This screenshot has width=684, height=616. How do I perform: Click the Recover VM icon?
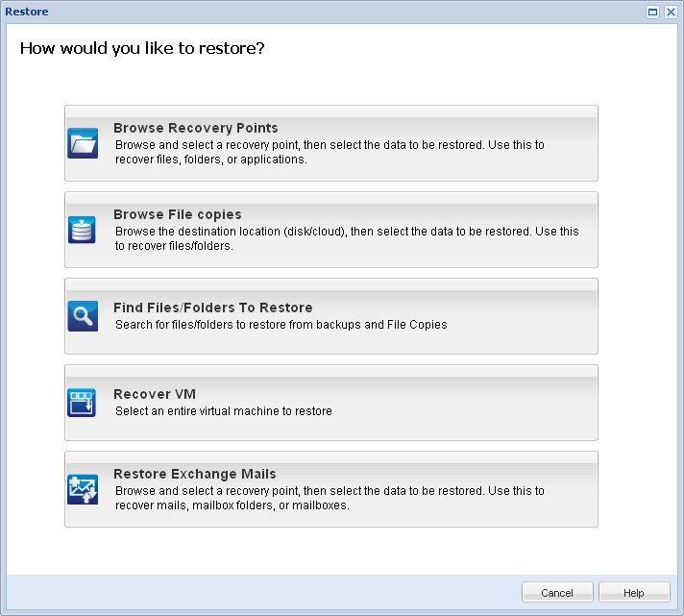pyautogui.click(x=84, y=403)
